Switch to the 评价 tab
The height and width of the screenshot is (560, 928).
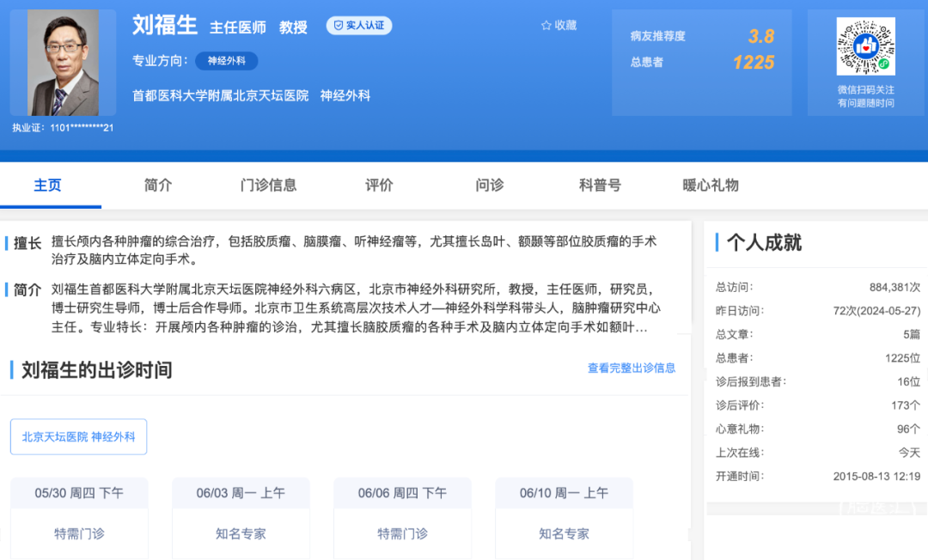click(x=379, y=185)
